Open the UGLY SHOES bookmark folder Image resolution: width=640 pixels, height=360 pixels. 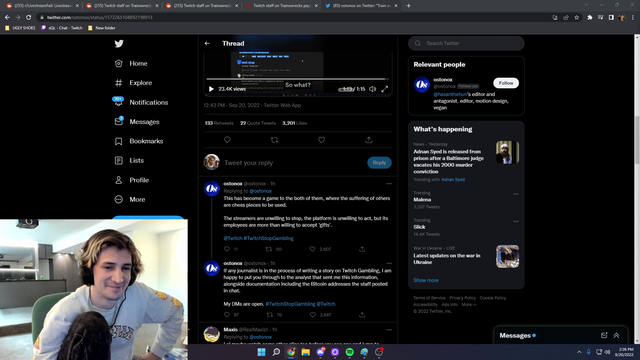20,28
